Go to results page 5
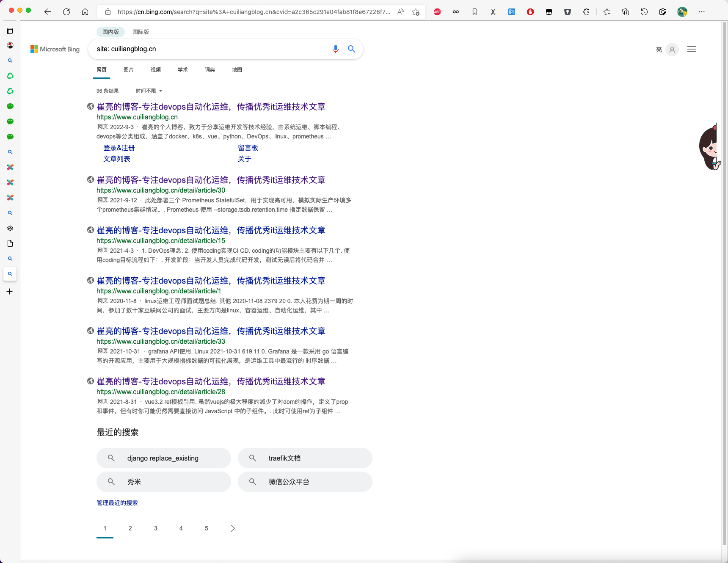This screenshot has width=728, height=563. 207,528
